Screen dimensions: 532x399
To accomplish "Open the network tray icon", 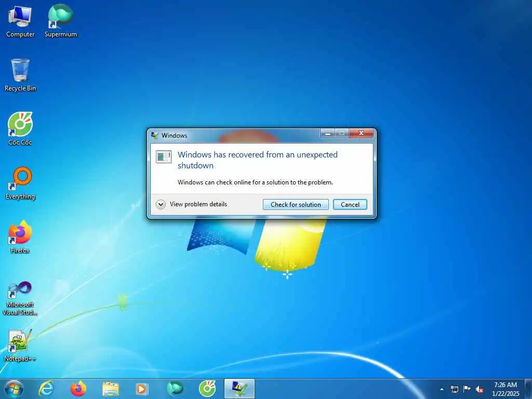I will click(x=454, y=389).
